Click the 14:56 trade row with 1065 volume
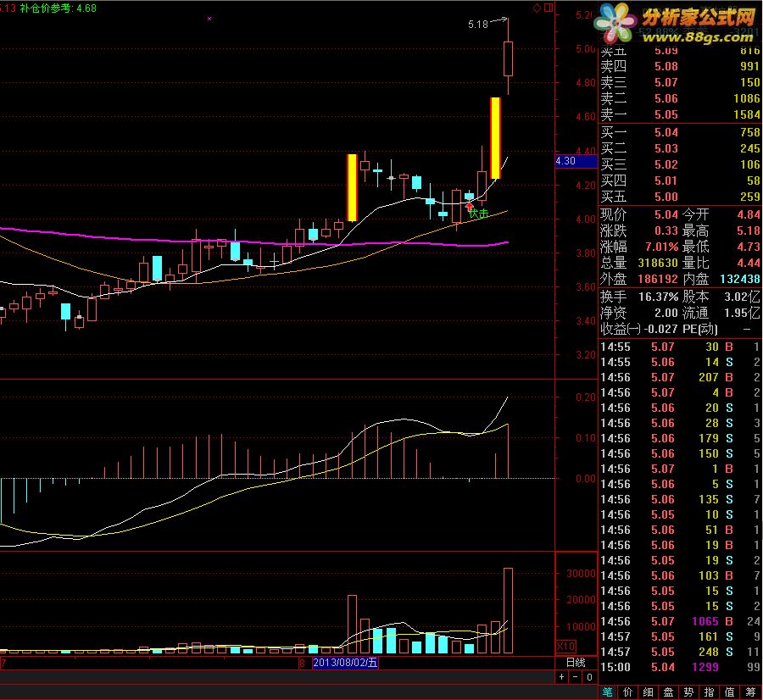The image size is (763, 700). click(x=680, y=621)
